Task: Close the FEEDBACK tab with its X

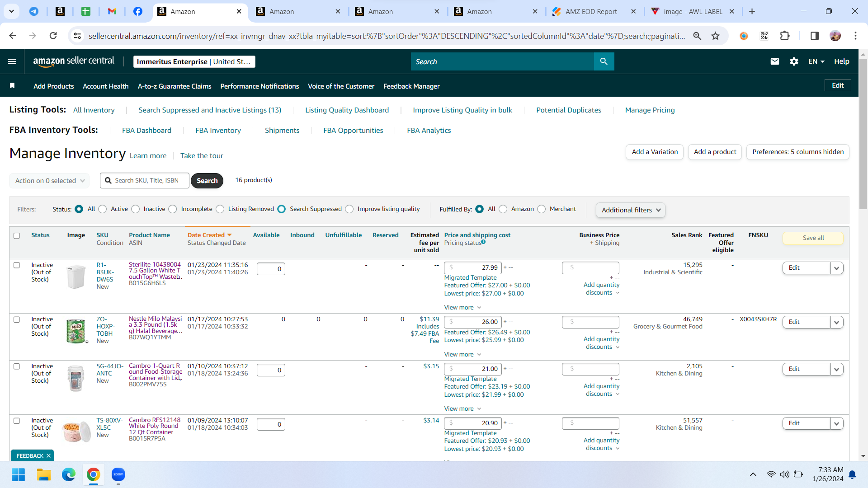Action: (48, 456)
